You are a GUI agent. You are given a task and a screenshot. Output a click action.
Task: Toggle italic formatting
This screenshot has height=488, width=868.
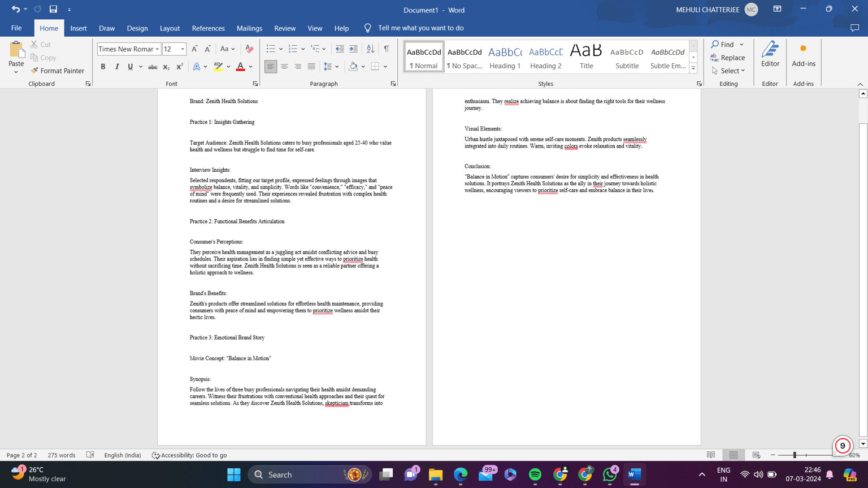click(117, 67)
